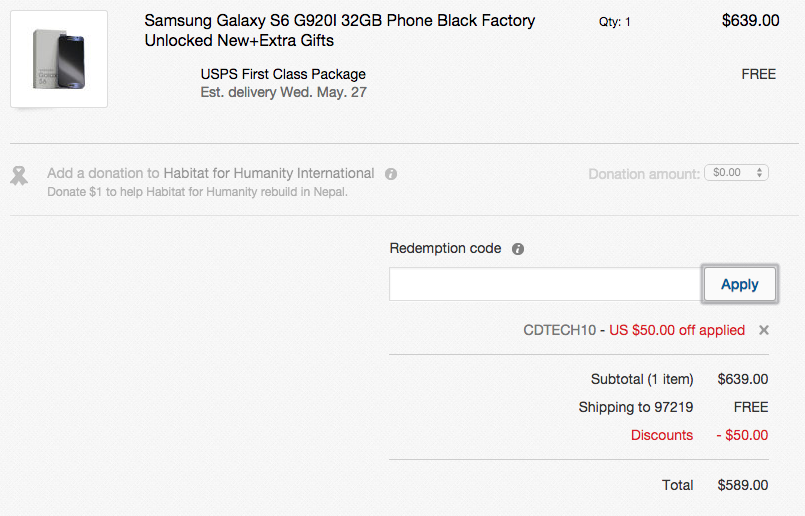805x516 pixels.
Task: Click the Qty: 1 label
Action: tap(615, 21)
